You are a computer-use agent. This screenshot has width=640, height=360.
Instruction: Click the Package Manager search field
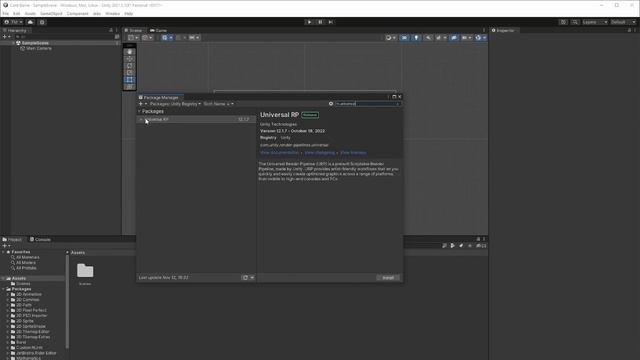[x=367, y=104]
